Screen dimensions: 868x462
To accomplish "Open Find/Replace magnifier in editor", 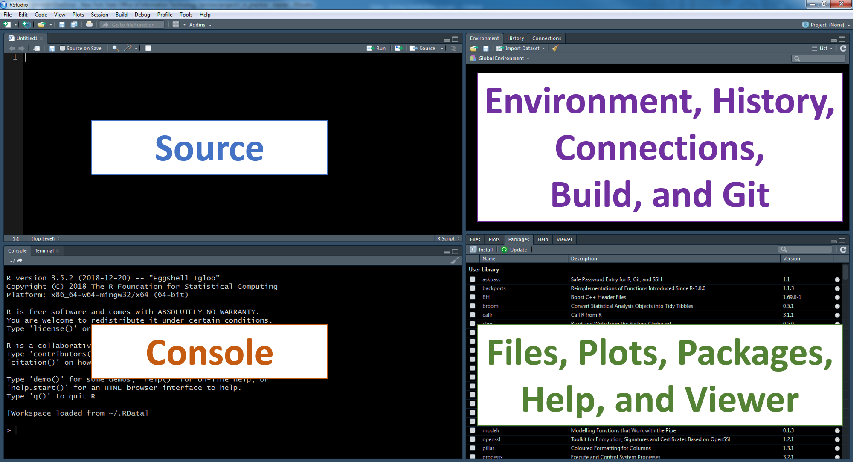I will (x=115, y=49).
